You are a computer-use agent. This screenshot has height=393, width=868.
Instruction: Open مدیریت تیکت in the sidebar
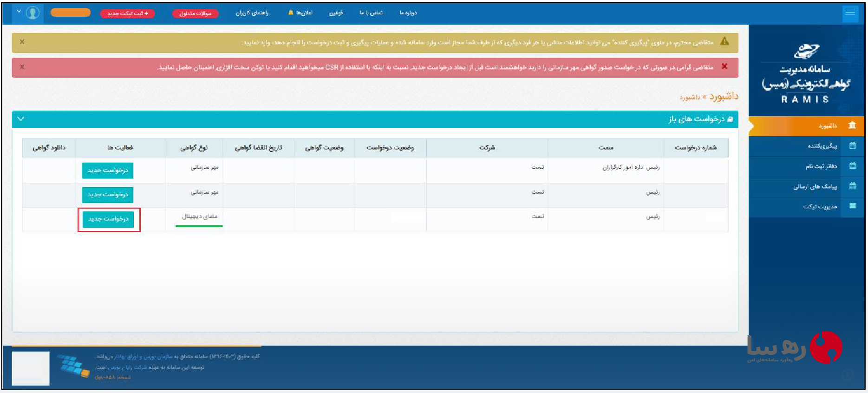point(807,206)
